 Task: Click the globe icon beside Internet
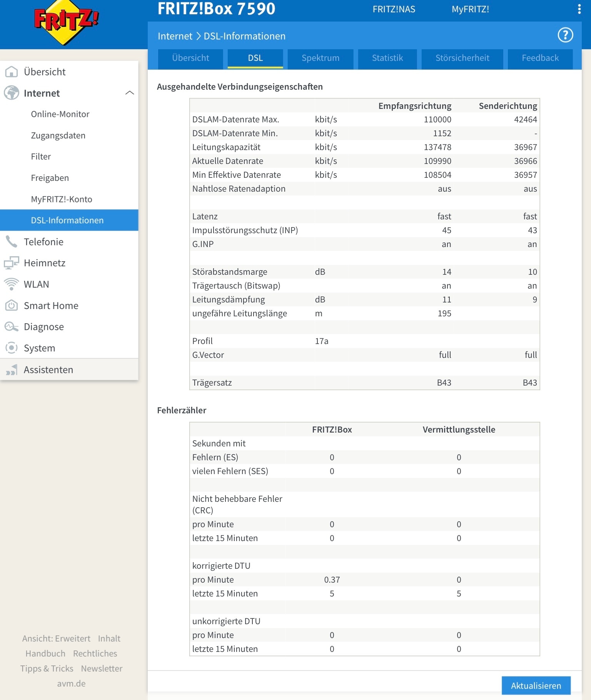[x=12, y=93]
